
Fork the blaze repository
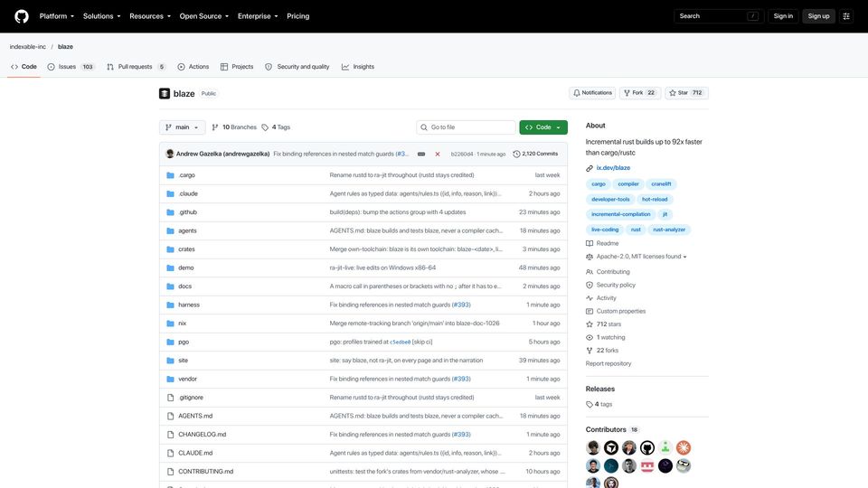click(639, 93)
